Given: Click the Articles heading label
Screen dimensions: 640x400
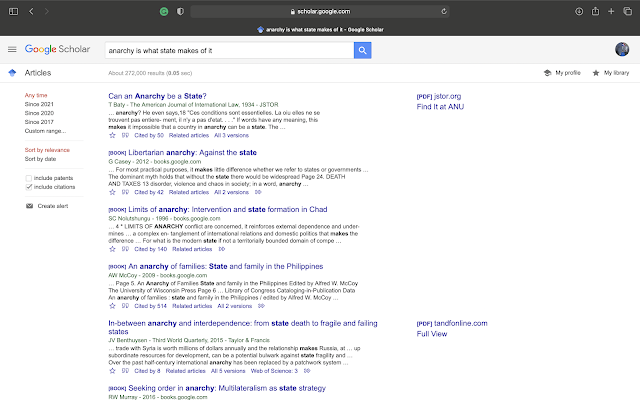Looking at the screenshot, I should point(38,73).
